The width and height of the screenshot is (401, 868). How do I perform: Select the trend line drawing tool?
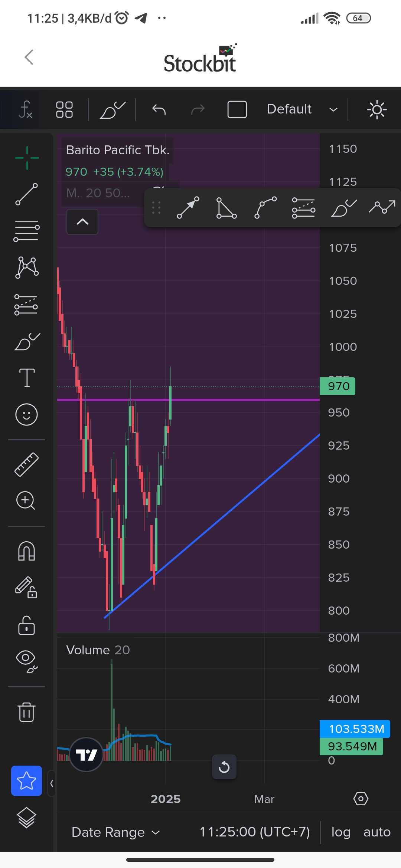tap(26, 194)
